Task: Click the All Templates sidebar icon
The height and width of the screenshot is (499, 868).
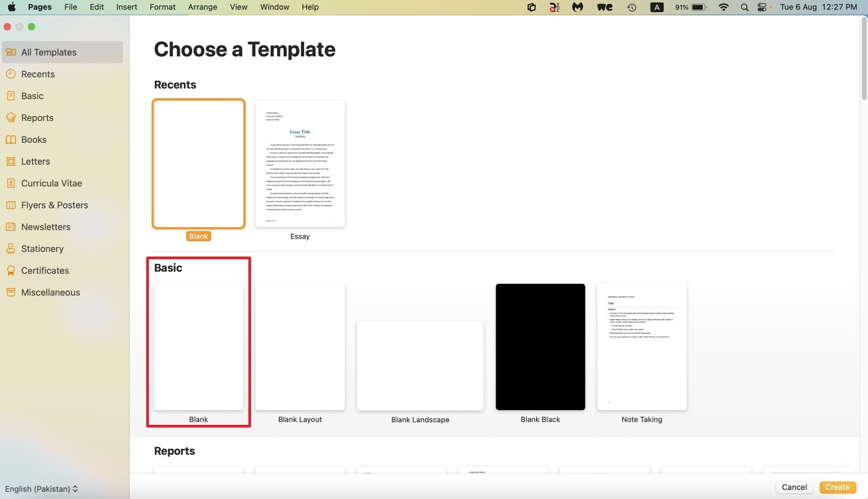Action: (x=11, y=52)
